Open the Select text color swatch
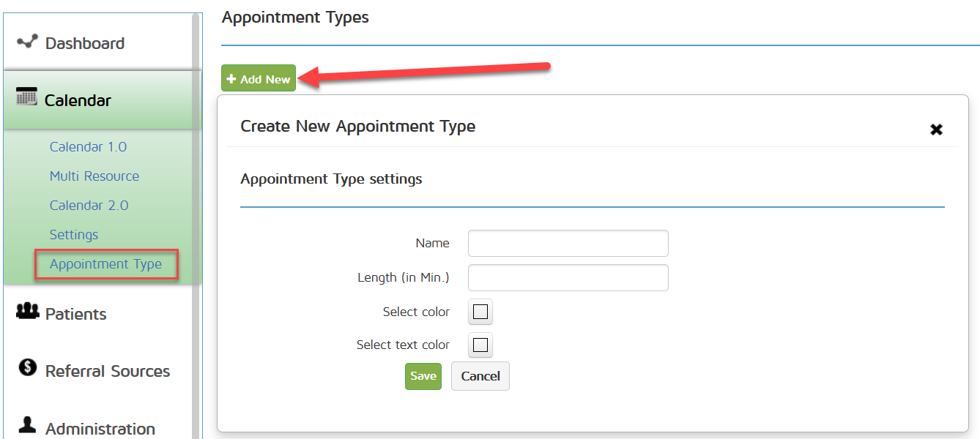The height and width of the screenshot is (439, 980). [480, 345]
